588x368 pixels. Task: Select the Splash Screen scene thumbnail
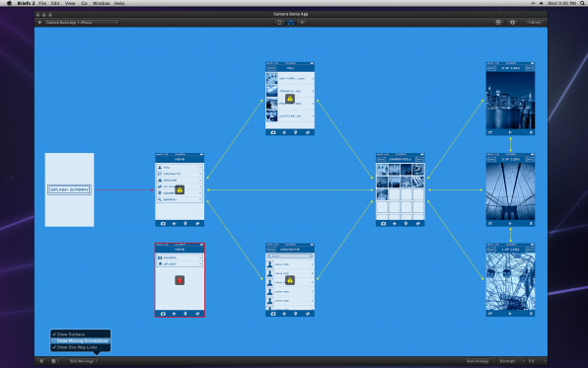point(69,189)
